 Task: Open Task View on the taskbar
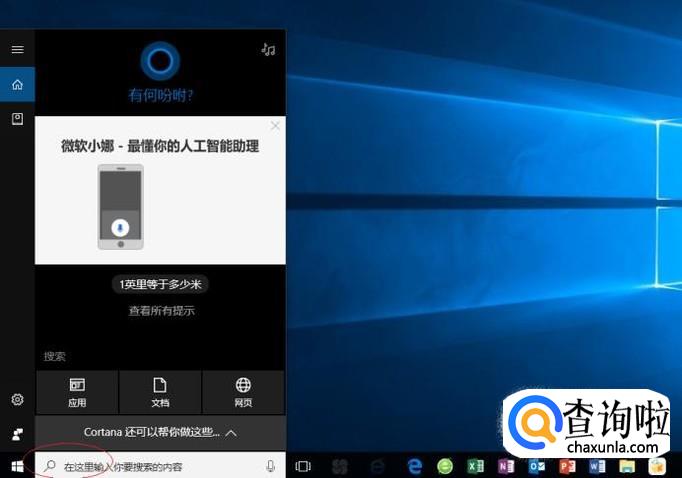pos(303,466)
